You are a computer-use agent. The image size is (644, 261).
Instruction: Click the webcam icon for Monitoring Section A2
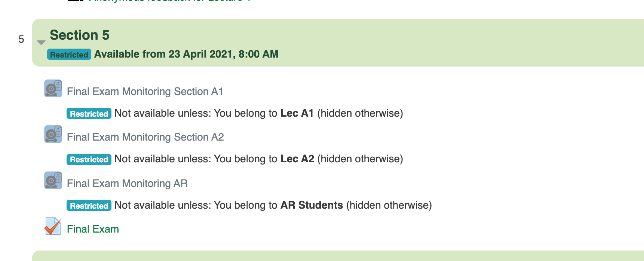click(x=53, y=134)
